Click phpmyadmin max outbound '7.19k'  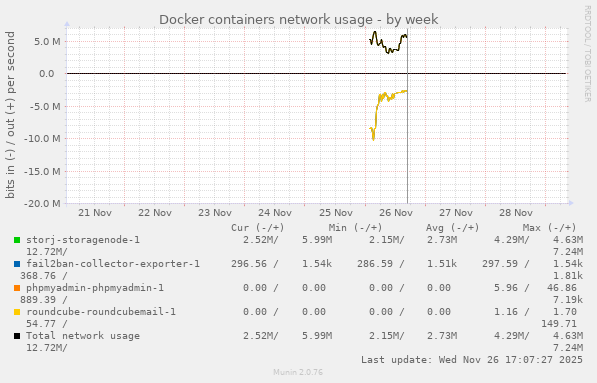pos(568,300)
